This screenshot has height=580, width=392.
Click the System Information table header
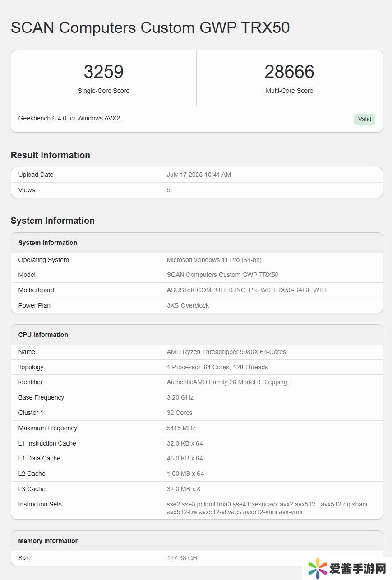click(48, 243)
